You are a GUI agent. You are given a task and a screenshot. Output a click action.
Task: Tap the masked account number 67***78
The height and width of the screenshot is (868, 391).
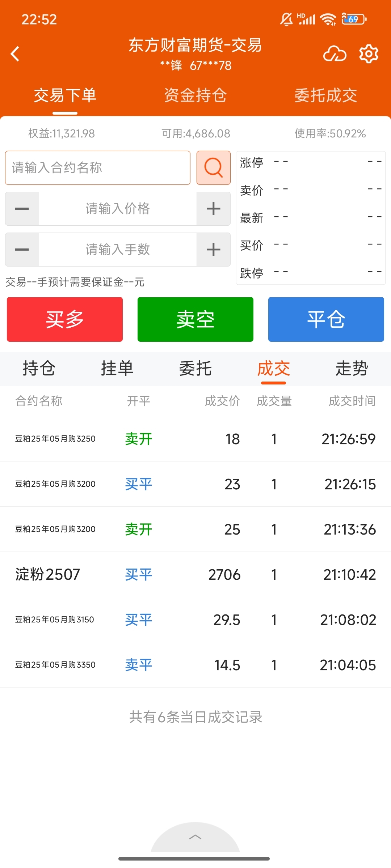(211, 65)
